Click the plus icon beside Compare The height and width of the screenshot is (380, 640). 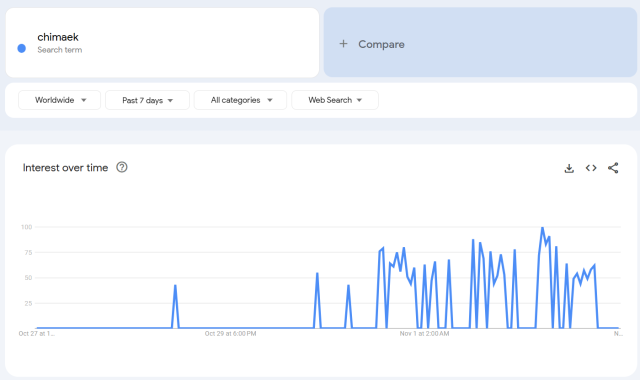[x=343, y=44]
